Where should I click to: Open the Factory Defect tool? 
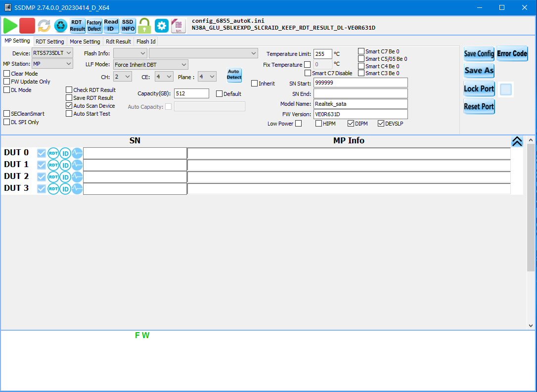click(94, 26)
